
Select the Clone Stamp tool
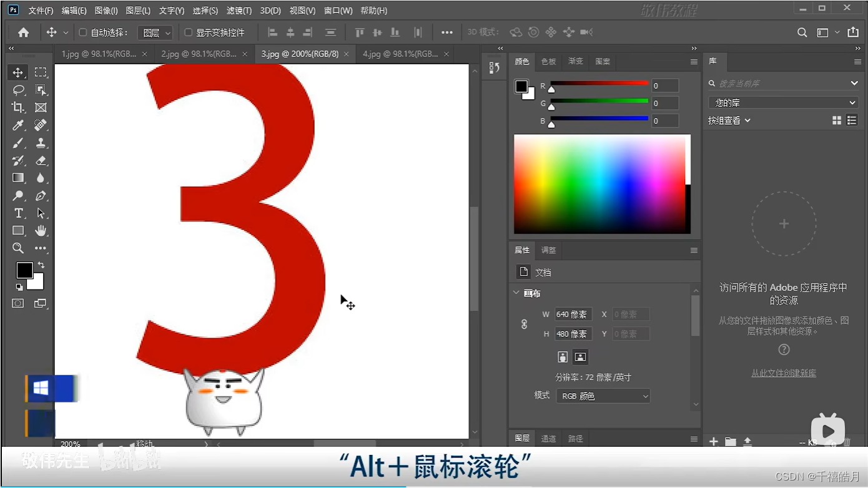(x=41, y=143)
